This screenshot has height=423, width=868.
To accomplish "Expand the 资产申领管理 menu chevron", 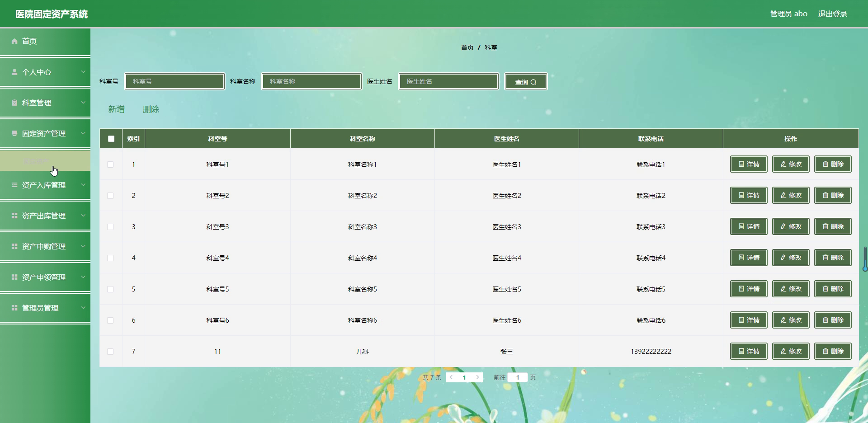I will pyautogui.click(x=83, y=277).
